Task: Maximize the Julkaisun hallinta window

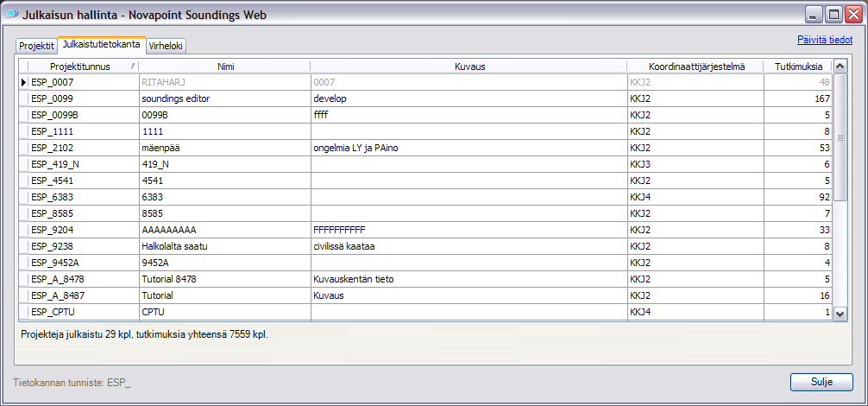Action: (x=833, y=16)
